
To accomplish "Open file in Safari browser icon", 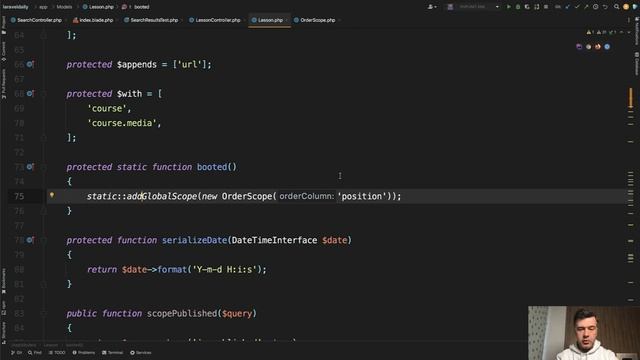I will click(x=607, y=47).
